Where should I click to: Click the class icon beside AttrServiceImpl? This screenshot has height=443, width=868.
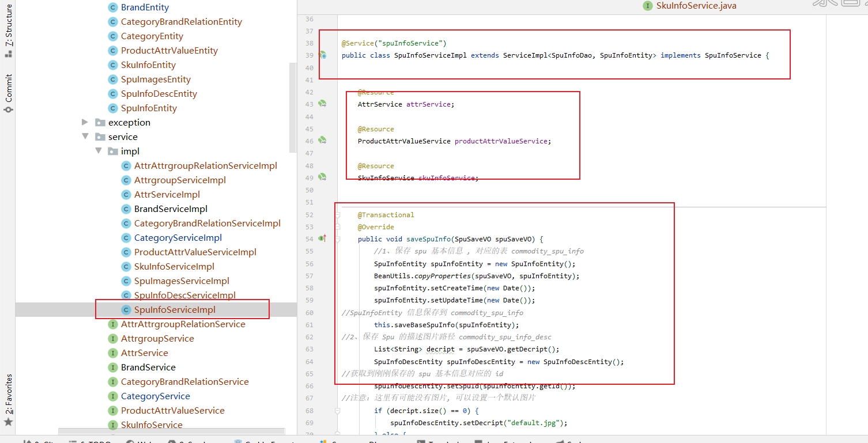126,195
